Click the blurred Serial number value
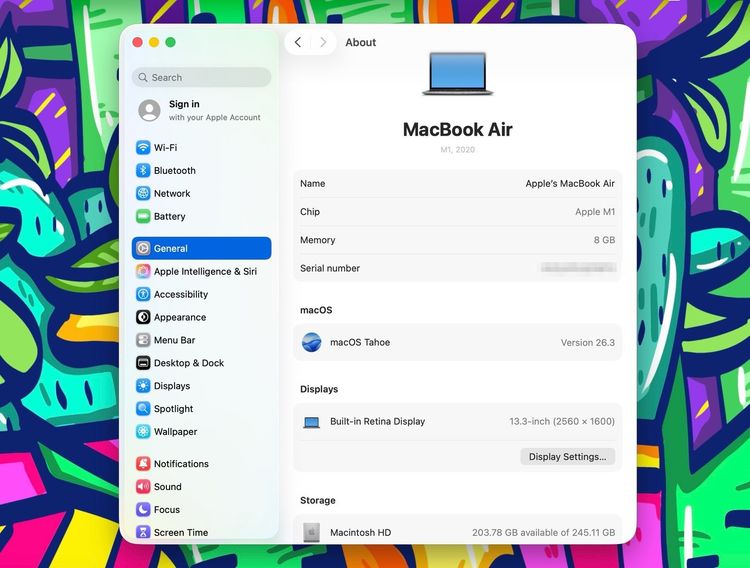750x568 pixels. coord(578,268)
